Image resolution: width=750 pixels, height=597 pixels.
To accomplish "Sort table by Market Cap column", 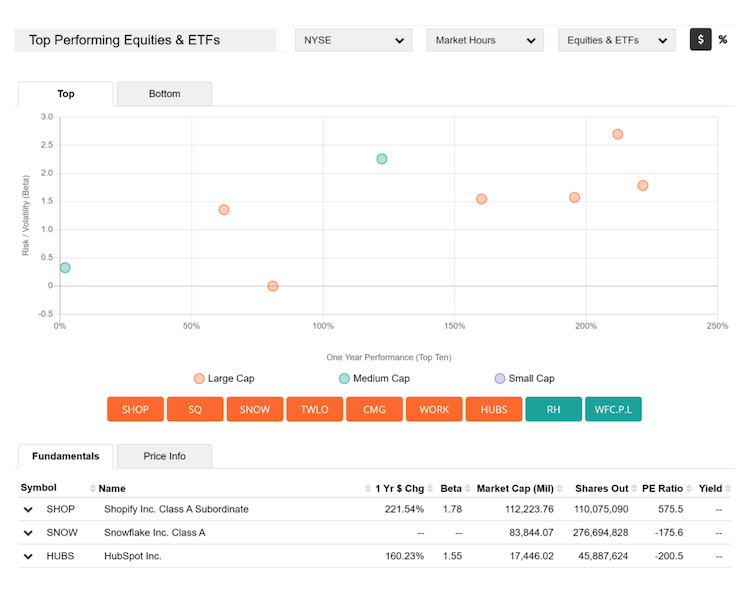I will [515, 488].
